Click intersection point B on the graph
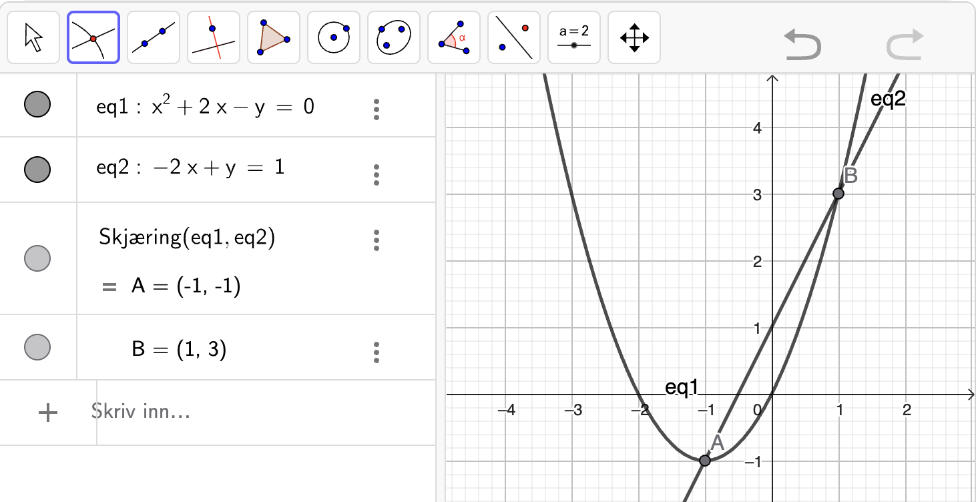The width and height of the screenshot is (980, 502). [838, 194]
